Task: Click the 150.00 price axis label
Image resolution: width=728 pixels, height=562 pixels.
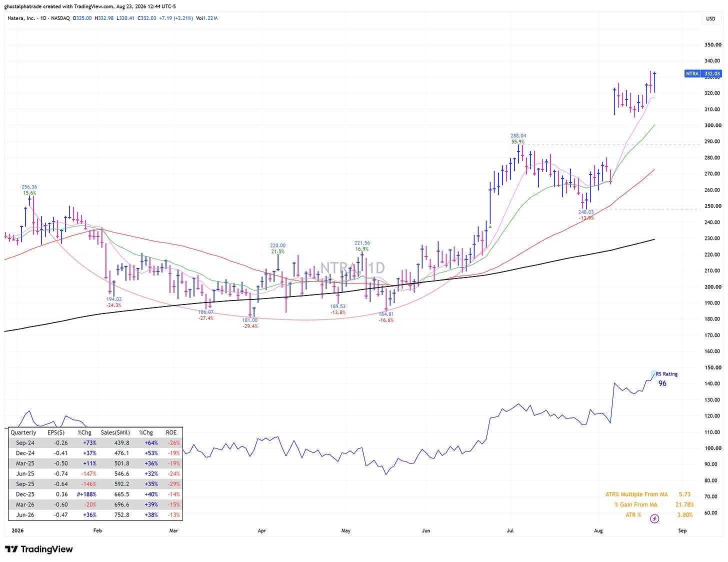Action: point(712,367)
